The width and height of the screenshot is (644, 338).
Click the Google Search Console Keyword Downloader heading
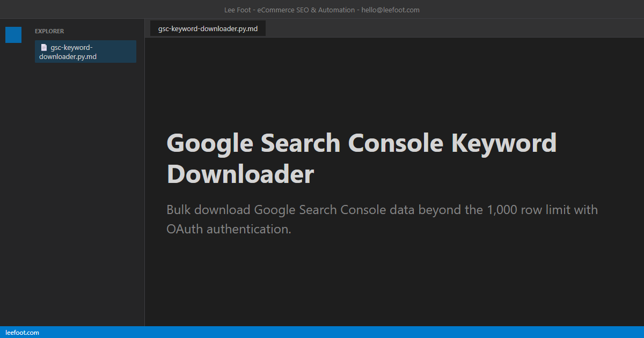tap(361, 158)
